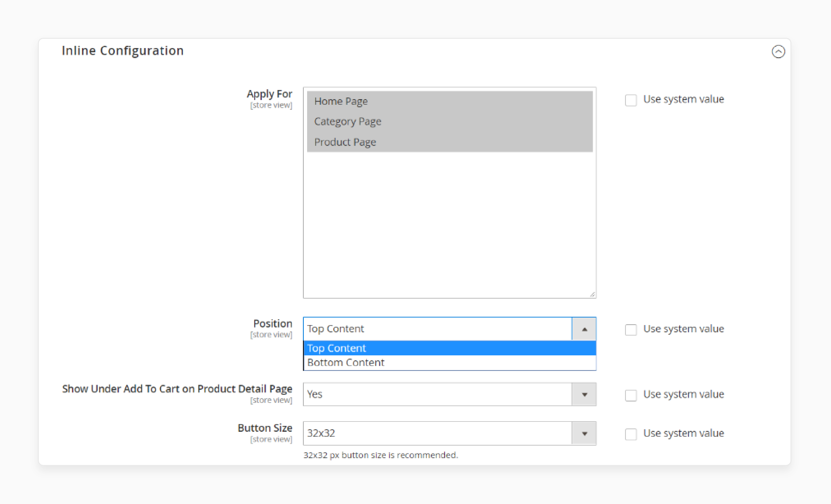The image size is (831, 504).
Task: Click the Apply For listbox resize handle
Action: pos(592,294)
